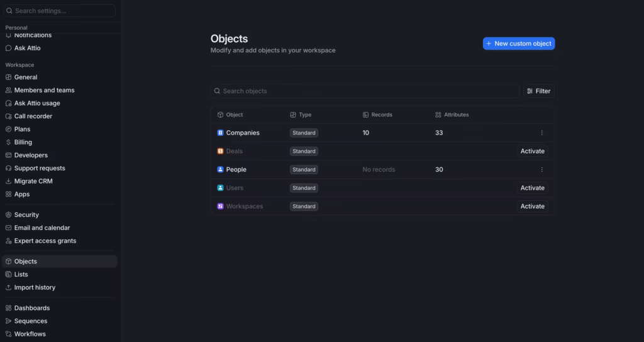Open the Filter options

click(538, 91)
